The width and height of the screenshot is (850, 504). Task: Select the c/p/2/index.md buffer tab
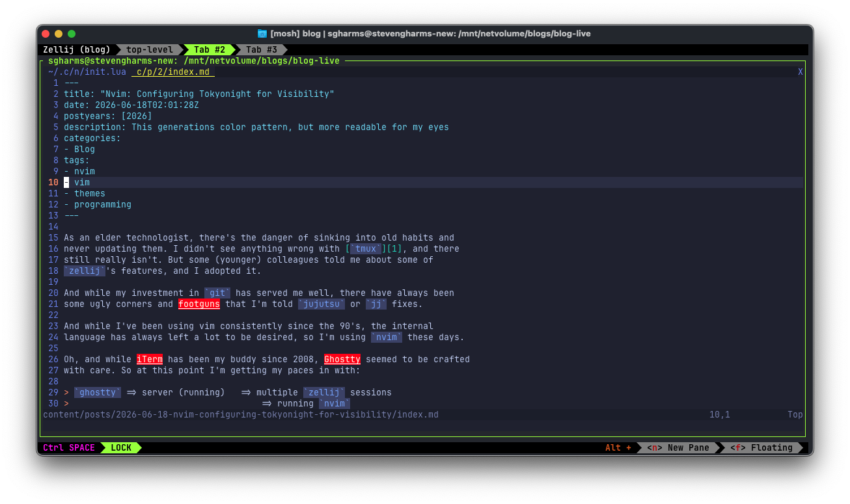pyautogui.click(x=173, y=72)
